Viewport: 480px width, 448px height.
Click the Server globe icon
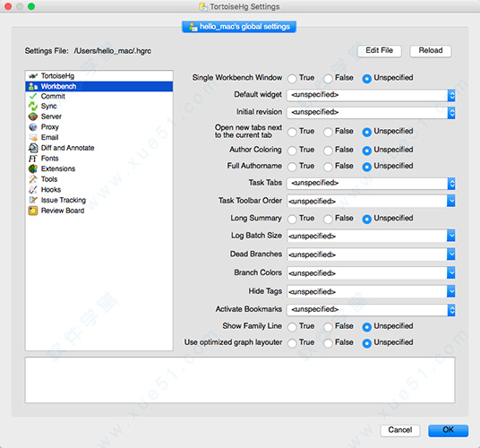33,116
